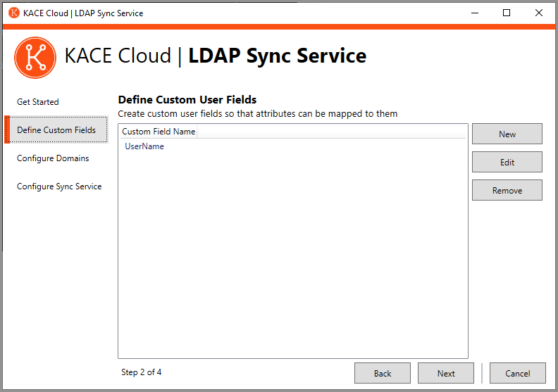Click the Edit button
Viewport: 558px width, 392px height.
(x=507, y=163)
